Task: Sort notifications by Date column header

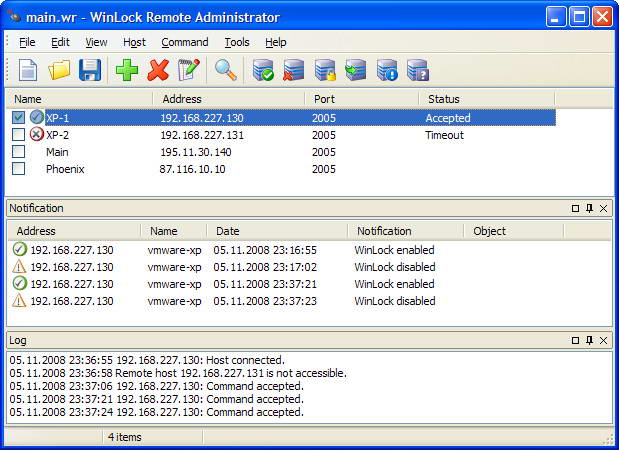Action: tap(278, 231)
